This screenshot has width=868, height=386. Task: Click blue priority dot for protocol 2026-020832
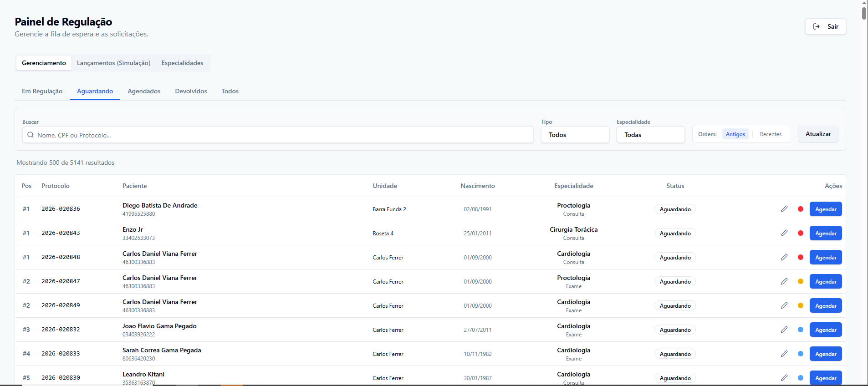click(x=801, y=330)
